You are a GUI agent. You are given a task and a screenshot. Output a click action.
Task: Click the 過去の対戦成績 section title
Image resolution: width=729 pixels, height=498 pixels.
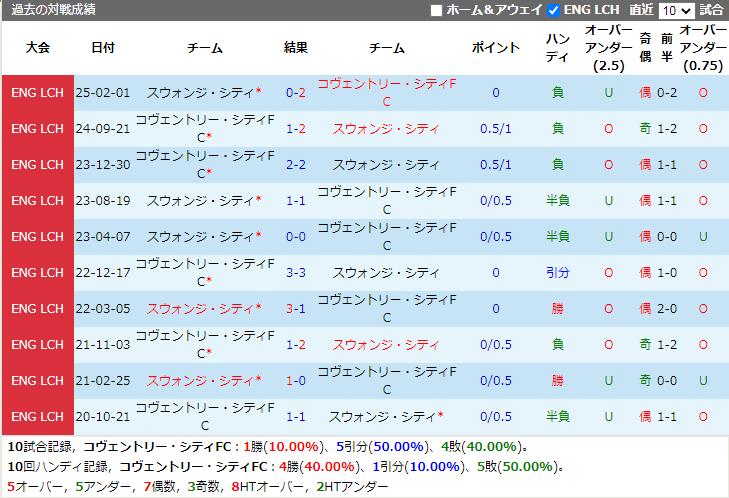coord(54,10)
